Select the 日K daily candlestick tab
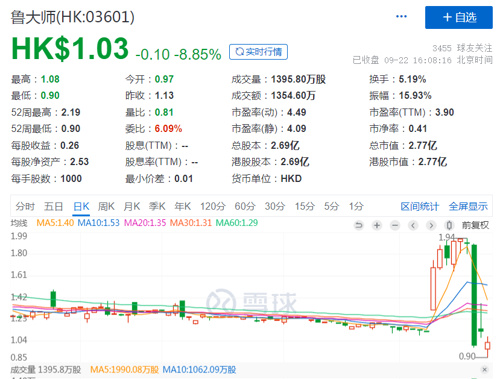500x379 pixels. click(81, 206)
